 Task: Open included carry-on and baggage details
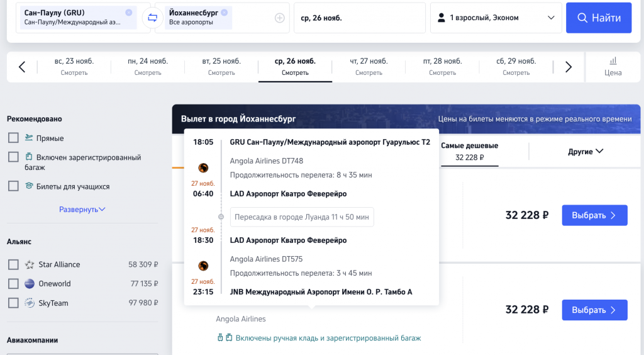(319, 338)
